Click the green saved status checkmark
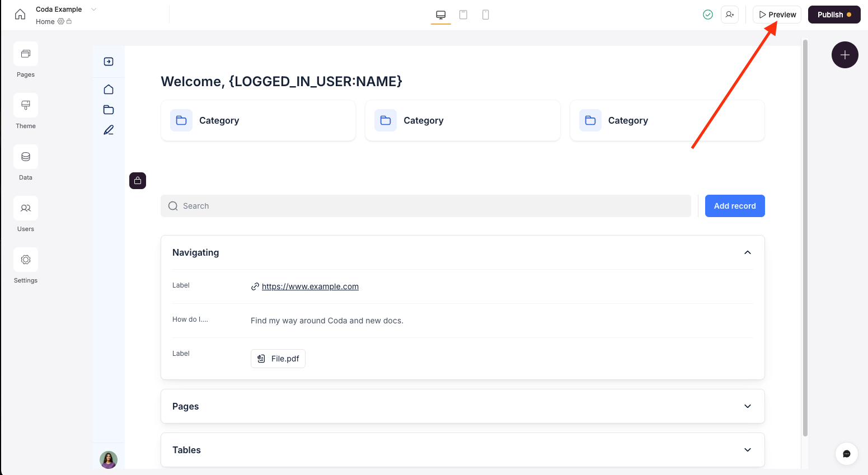The width and height of the screenshot is (868, 475). tap(708, 15)
